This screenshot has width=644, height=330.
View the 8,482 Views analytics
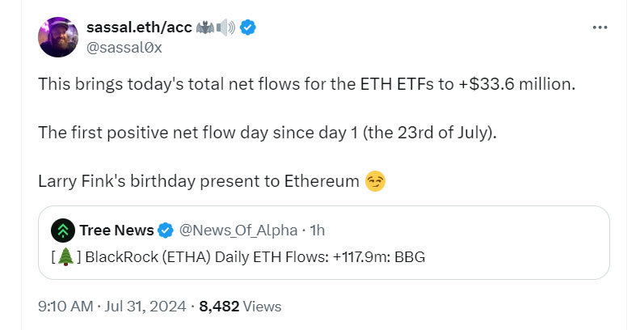(x=240, y=307)
